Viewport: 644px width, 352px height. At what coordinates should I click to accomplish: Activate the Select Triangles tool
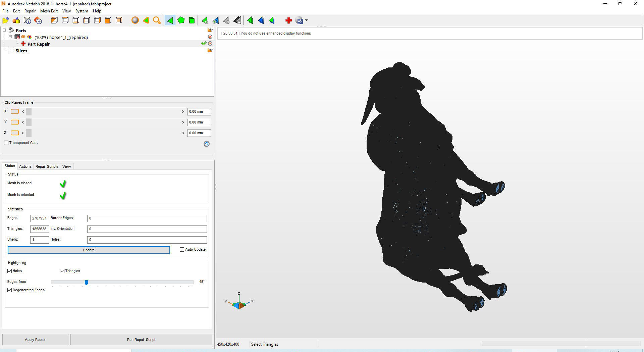pos(170,20)
